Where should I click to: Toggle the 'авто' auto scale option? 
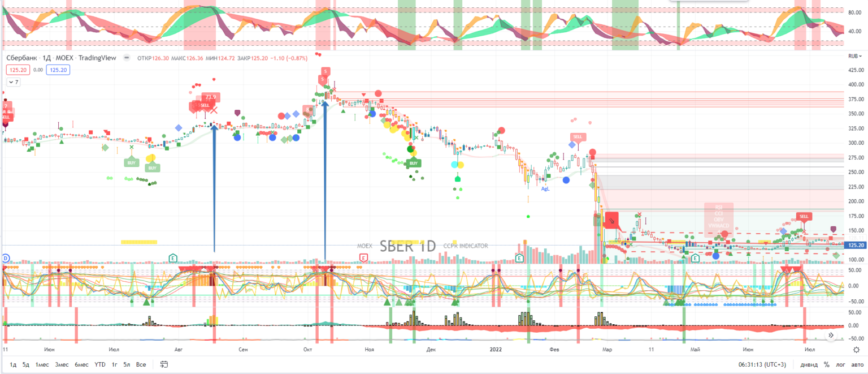(x=857, y=364)
